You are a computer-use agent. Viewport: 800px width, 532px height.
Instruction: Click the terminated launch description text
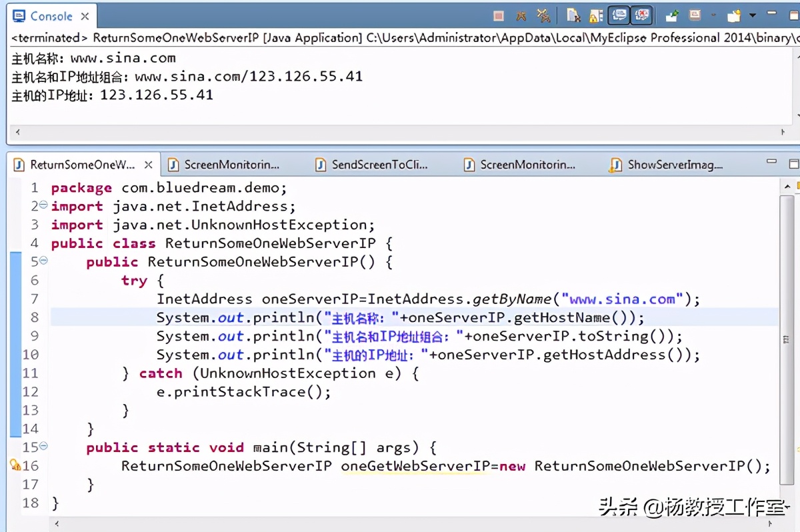coord(405,38)
